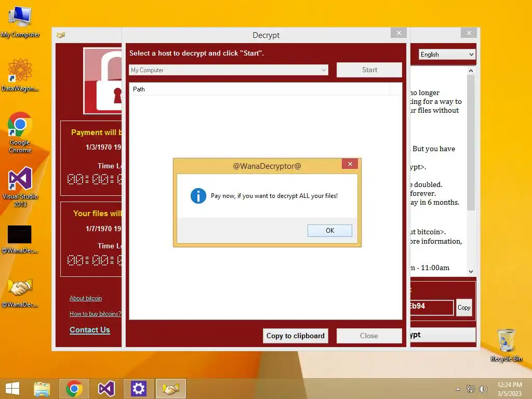Click the "Pay now" message text

(x=274, y=196)
